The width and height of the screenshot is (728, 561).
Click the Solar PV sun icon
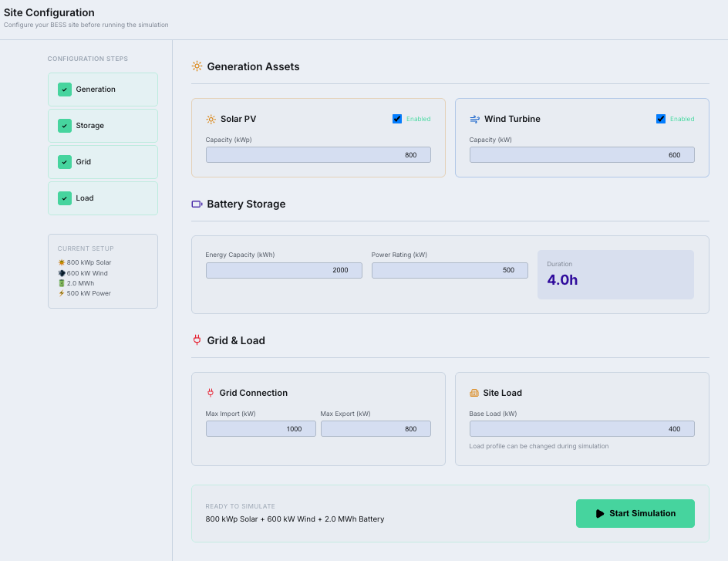[211, 120]
